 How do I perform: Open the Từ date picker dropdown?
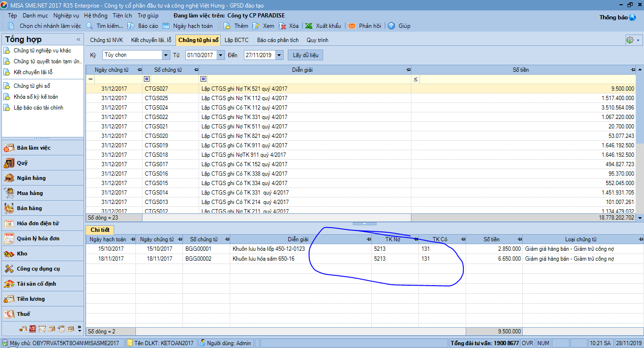click(x=220, y=55)
